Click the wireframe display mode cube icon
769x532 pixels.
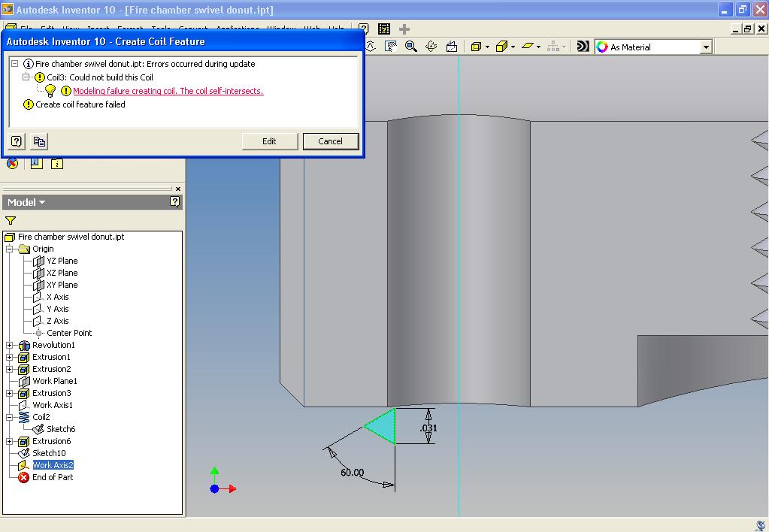click(476, 47)
